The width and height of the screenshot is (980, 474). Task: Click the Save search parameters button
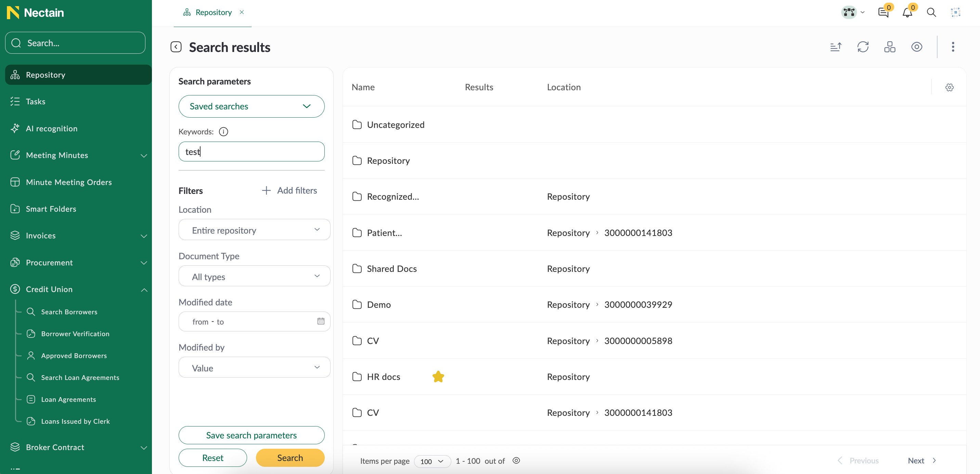tap(251, 435)
